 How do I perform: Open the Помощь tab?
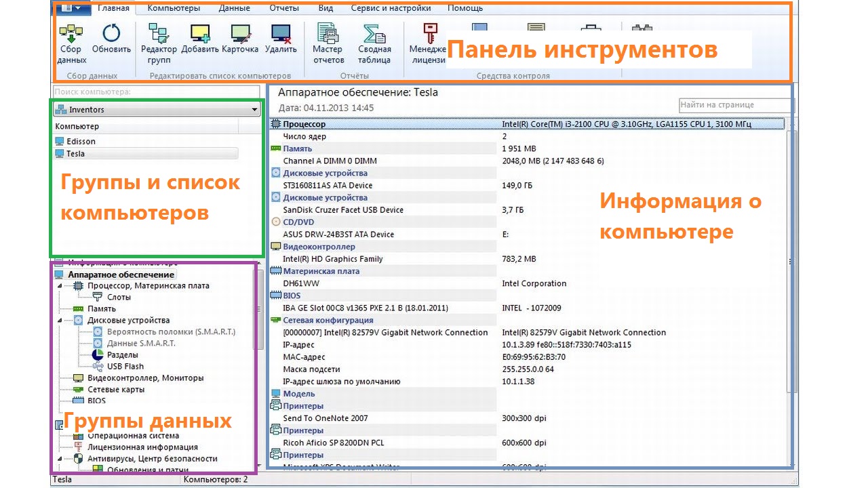(x=465, y=8)
